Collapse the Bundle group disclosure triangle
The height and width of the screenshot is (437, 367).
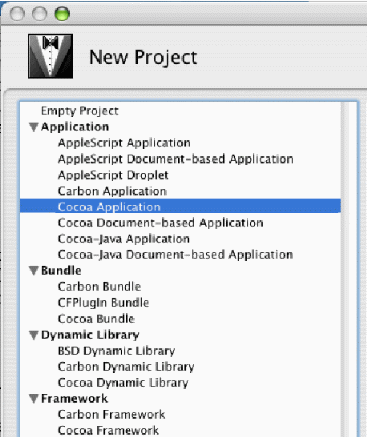(x=34, y=271)
